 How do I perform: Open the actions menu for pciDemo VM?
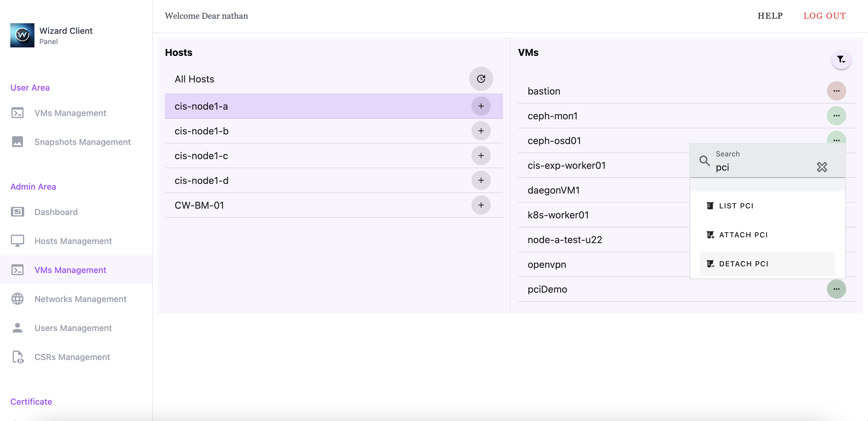(837, 289)
